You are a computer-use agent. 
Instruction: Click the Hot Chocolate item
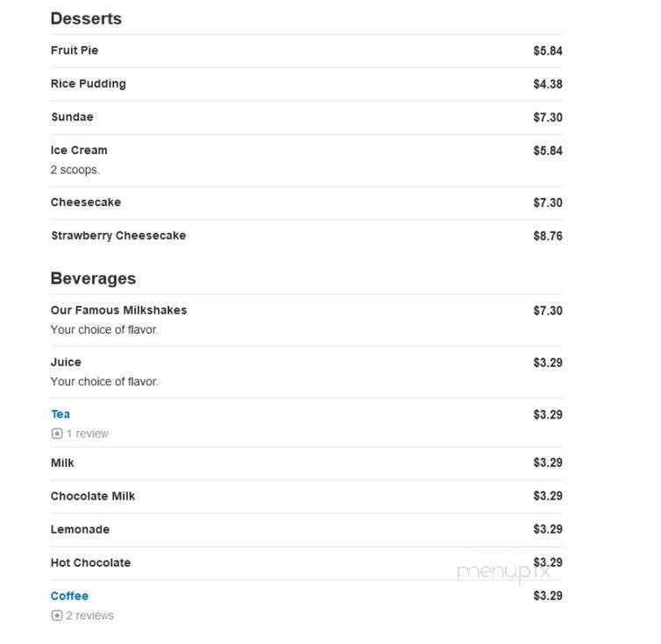point(90,563)
